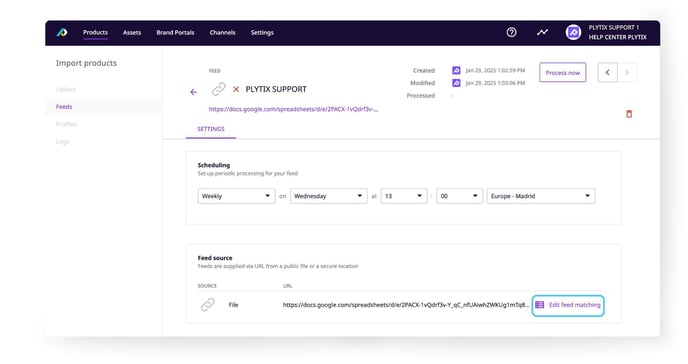
Task: Select Profiles in the sidebar
Action: point(66,124)
